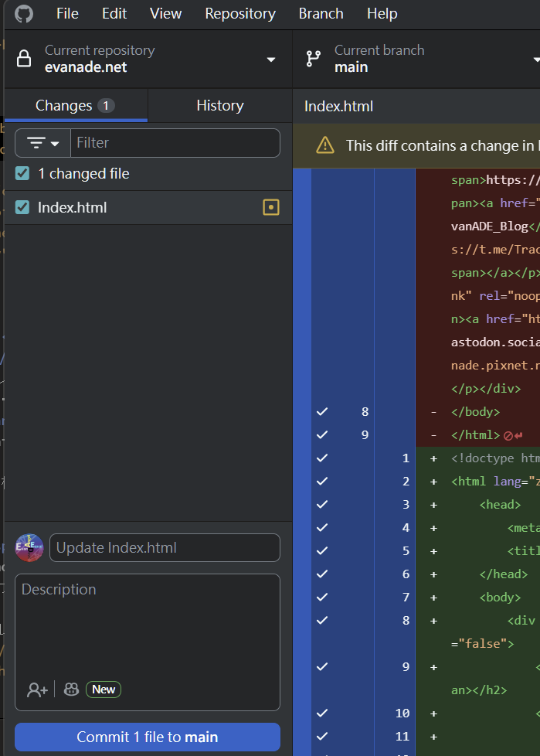Switch to the History tab
Image resolution: width=540 pixels, height=756 pixels.
[220, 106]
